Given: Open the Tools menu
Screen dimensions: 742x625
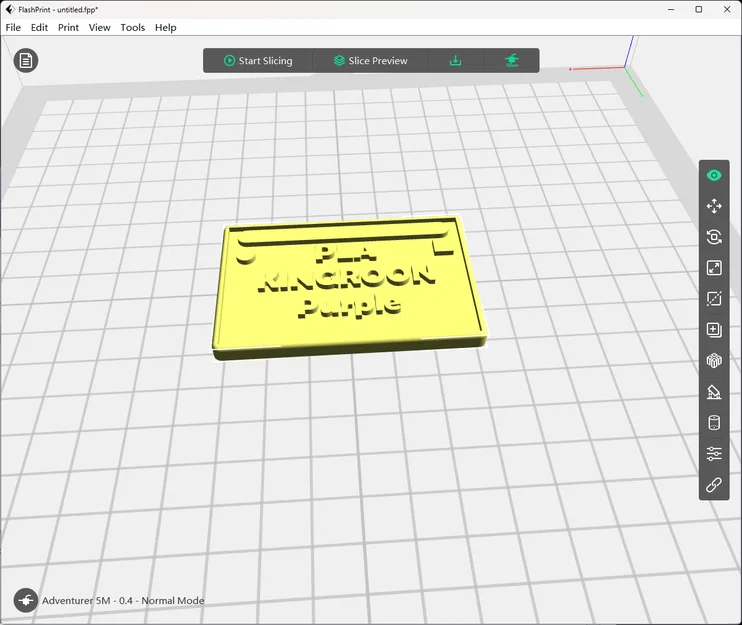Looking at the screenshot, I should 132,27.
